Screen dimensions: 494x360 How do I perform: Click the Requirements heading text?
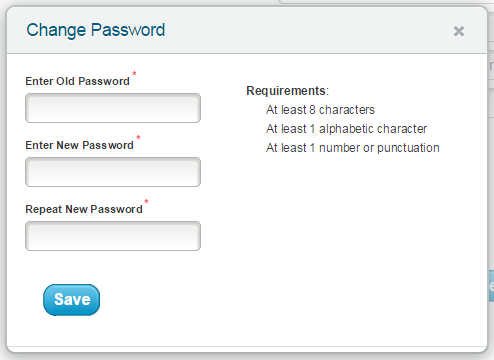tap(287, 91)
